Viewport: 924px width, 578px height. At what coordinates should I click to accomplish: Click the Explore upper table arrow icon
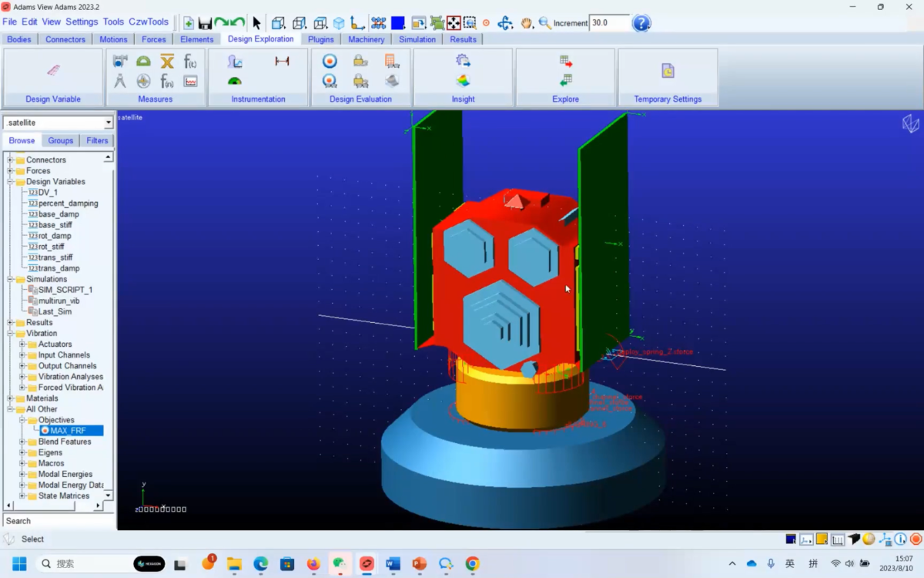click(x=566, y=61)
